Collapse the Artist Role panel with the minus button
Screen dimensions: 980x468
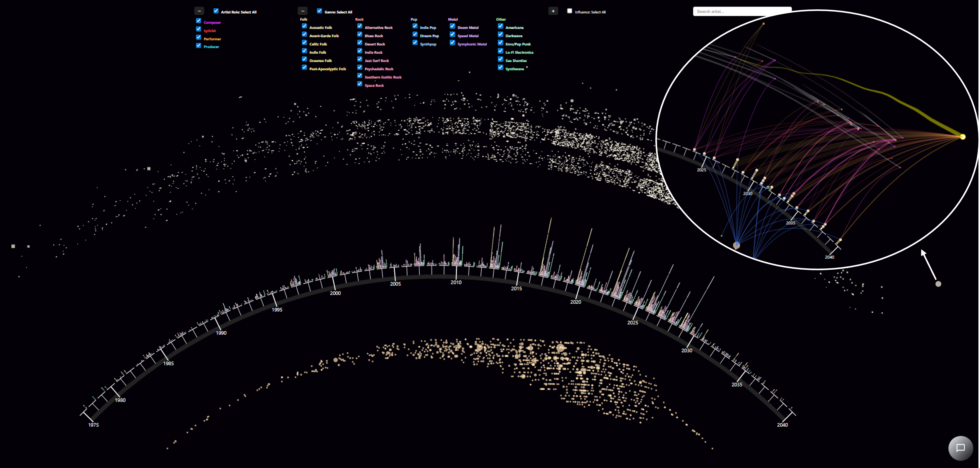coord(199,11)
